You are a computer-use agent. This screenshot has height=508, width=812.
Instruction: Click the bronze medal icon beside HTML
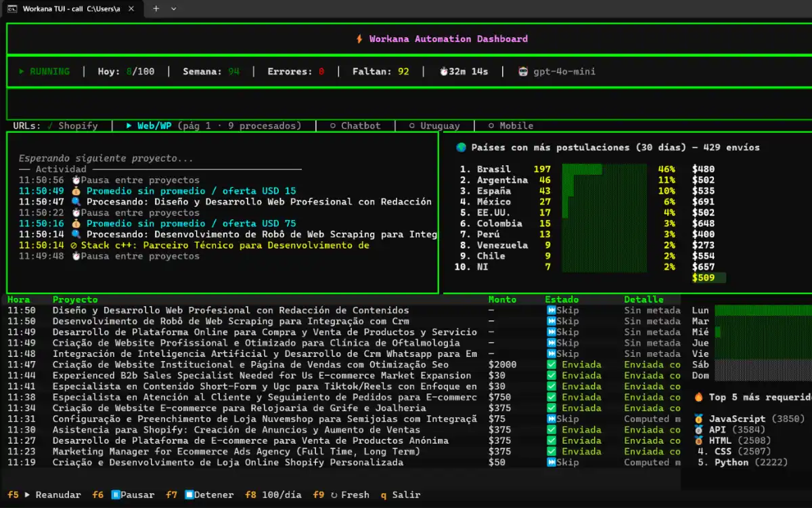click(698, 440)
